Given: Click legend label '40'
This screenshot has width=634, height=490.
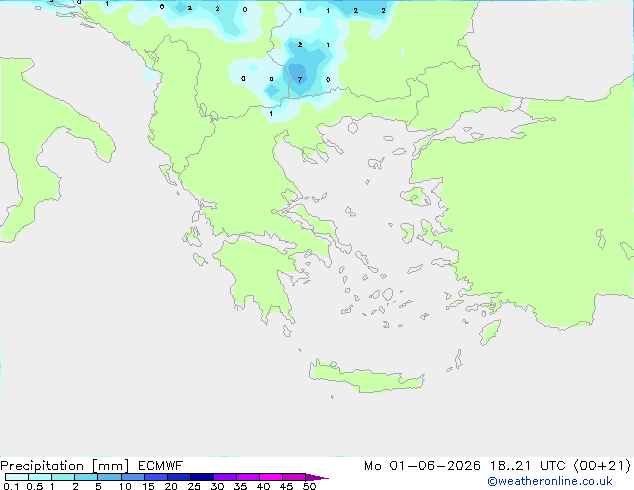Looking at the screenshot, I should click(x=263, y=486).
